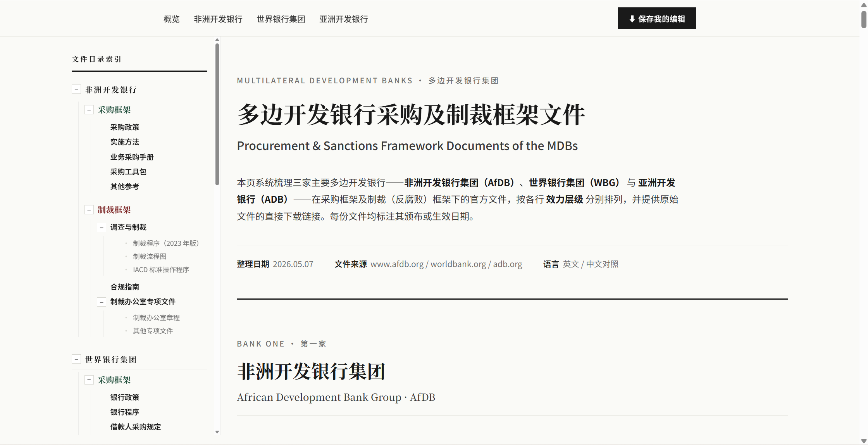Collapse the 调查与制裁 node
Viewport: 868px width, 445px height.
pos(102,228)
